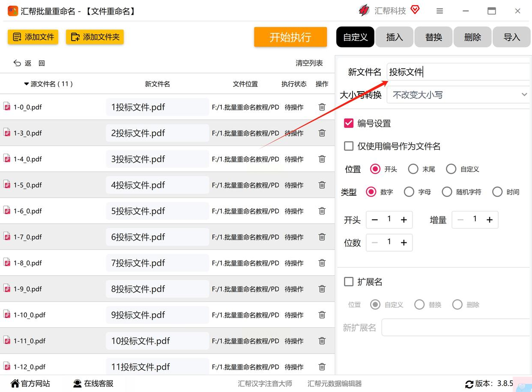Remove 1-6_0.pdf via trash icon
Viewport: 532px width, 392px height.
(322, 211)
